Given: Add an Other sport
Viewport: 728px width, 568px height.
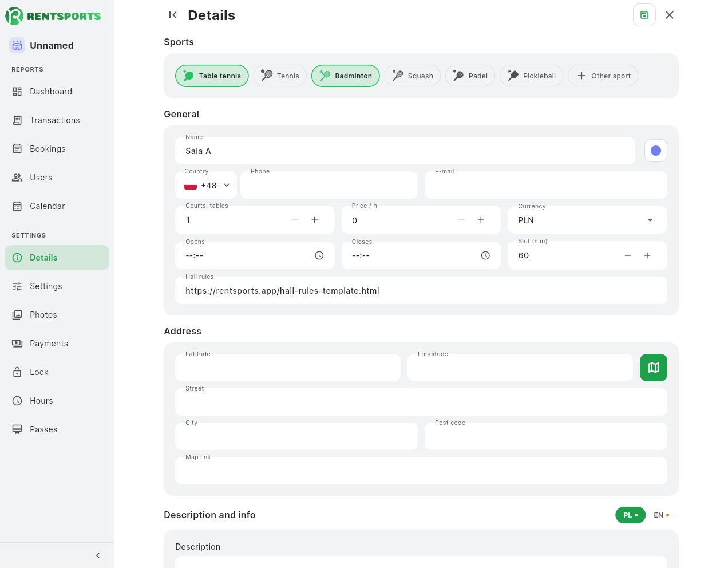Looking at the screenshot, I should click(x=603, y=76).
